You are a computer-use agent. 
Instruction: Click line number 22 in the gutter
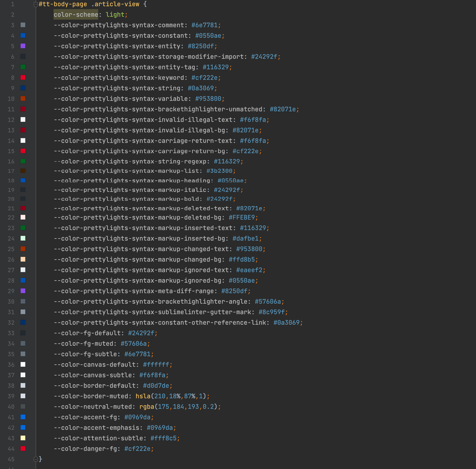(11, 217)
